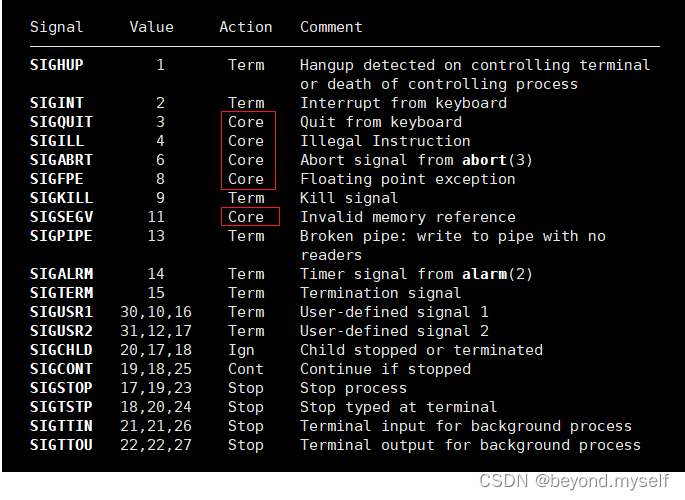Click 'Terminal input for background process' comment
This screenshot has height=500, width=685.
[466, 426]
